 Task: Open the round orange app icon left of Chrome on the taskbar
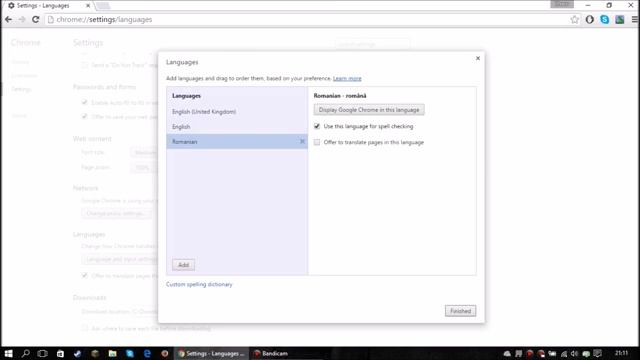pyautogui.click(x=164, y=353)
